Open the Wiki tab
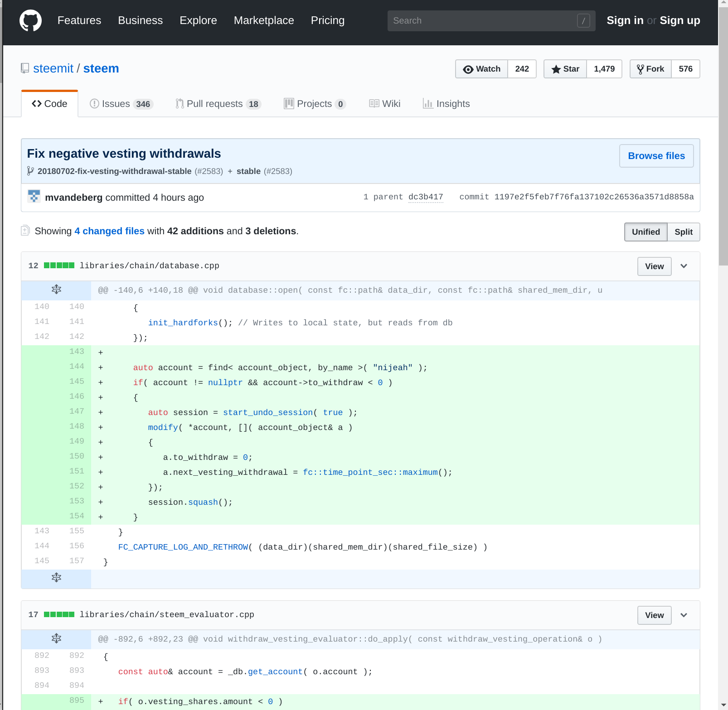This screenshot has height=710, width=728. pyautogui.click(x=385, y=104)
